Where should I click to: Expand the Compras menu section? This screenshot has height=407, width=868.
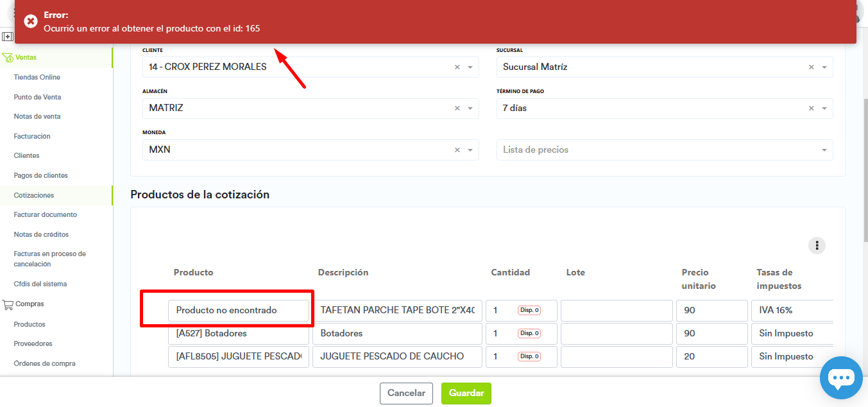point(30,304)
